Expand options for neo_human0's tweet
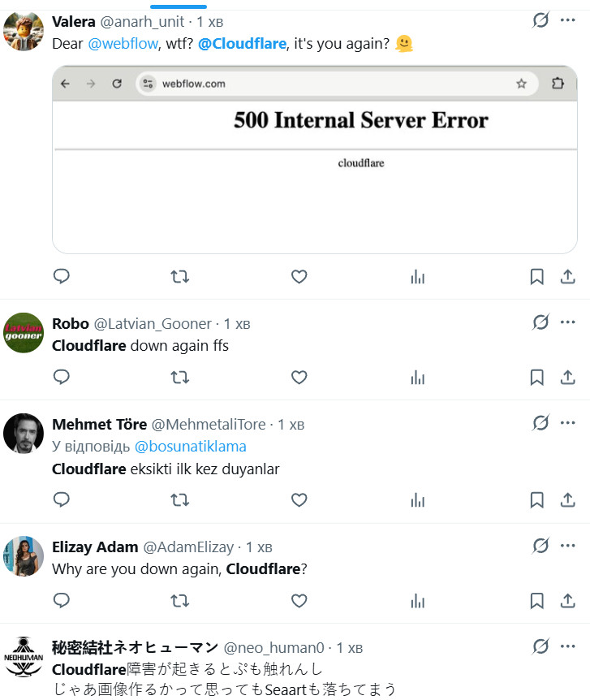Viewport: 590px width, 700px height. [x=567, y=646]
